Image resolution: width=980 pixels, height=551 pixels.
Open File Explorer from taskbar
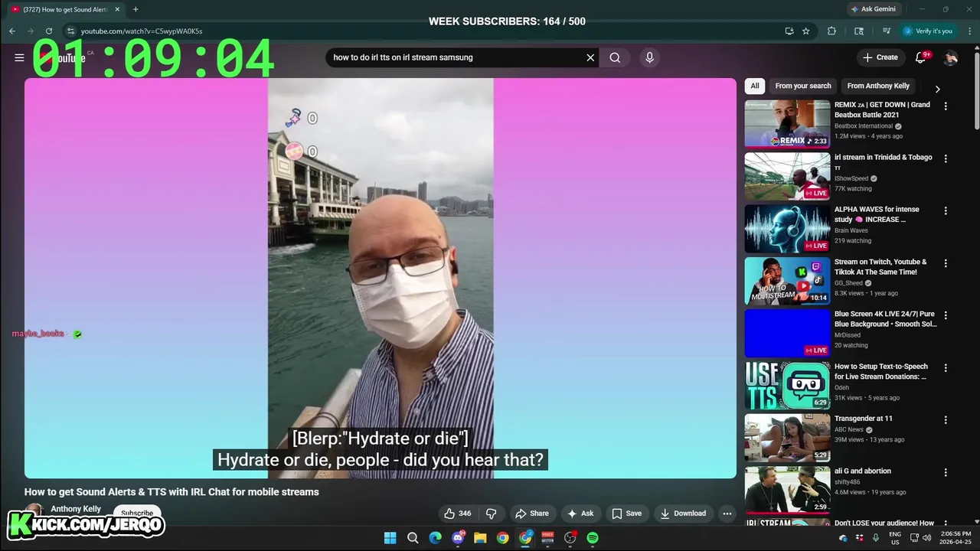pos(480,538)
